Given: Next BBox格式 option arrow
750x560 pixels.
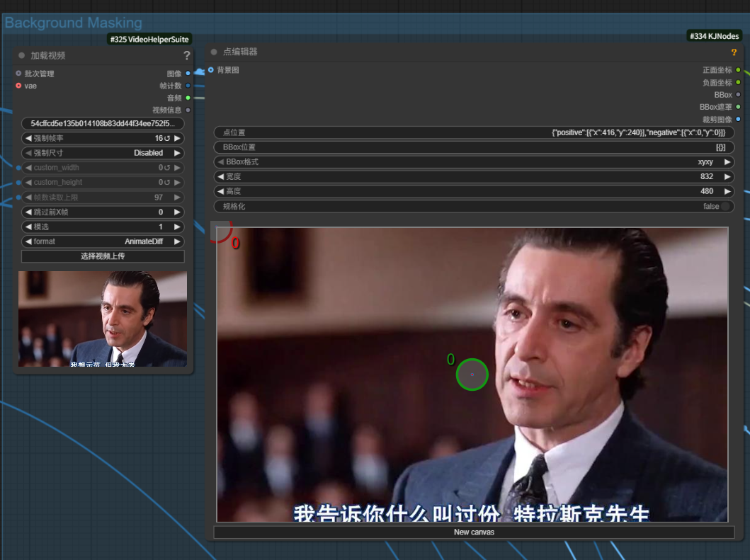Looking at the screenshot, I should click(727, 162).
